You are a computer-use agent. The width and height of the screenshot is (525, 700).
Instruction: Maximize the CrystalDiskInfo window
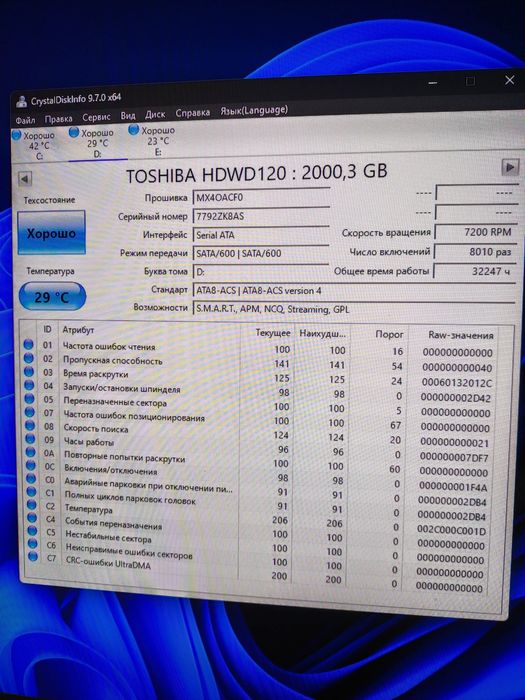470,81
